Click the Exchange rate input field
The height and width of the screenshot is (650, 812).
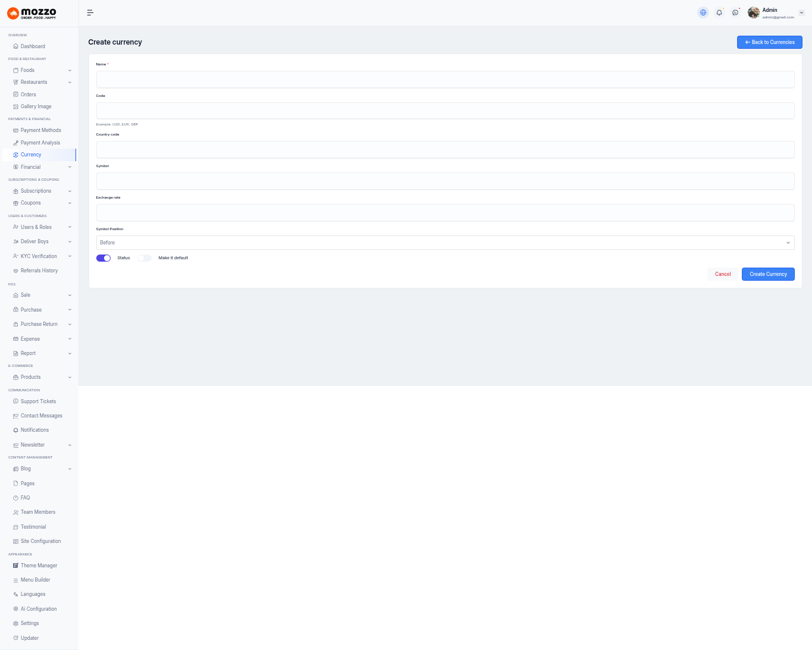pyautogui.click(x=445, y=213)
